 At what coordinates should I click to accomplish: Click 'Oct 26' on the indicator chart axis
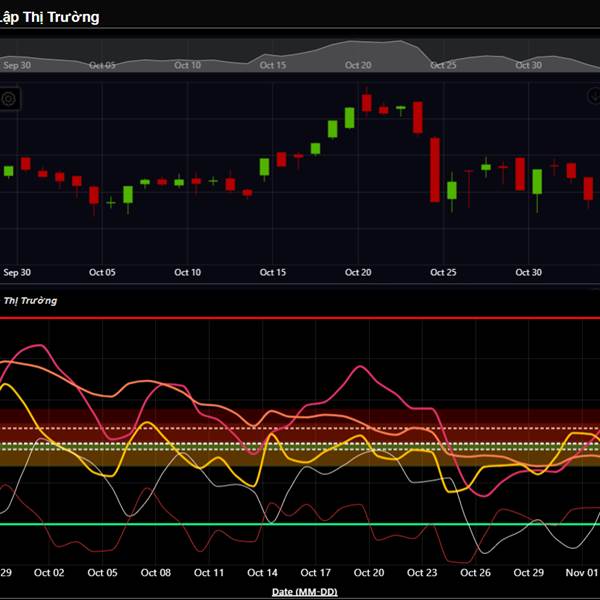coord(475,573)
